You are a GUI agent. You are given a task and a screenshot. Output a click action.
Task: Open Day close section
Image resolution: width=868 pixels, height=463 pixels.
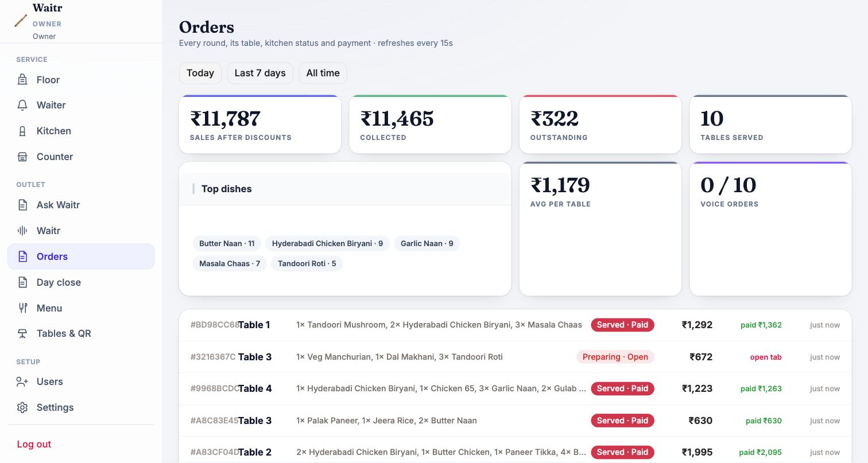(x=81, y=282)
